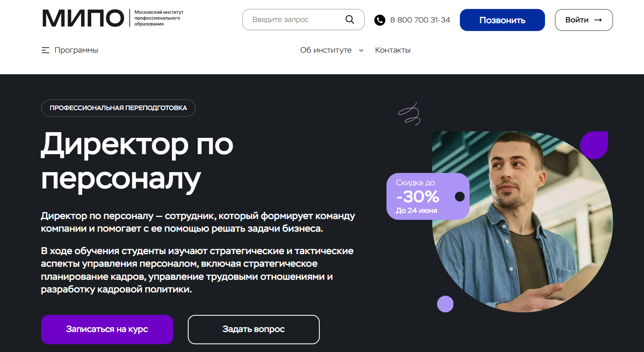The image size is (644, 352).
Task: Click the Войти button
Action: click(584, 20)
